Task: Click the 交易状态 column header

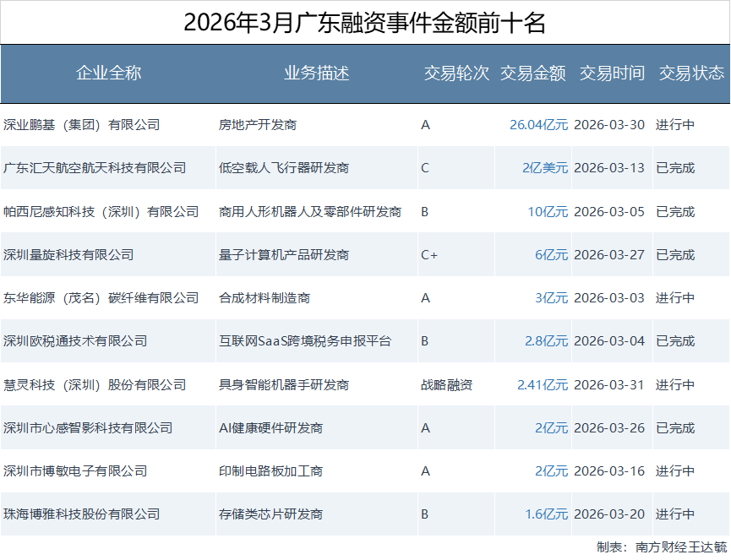Action: tap(691, 73)
